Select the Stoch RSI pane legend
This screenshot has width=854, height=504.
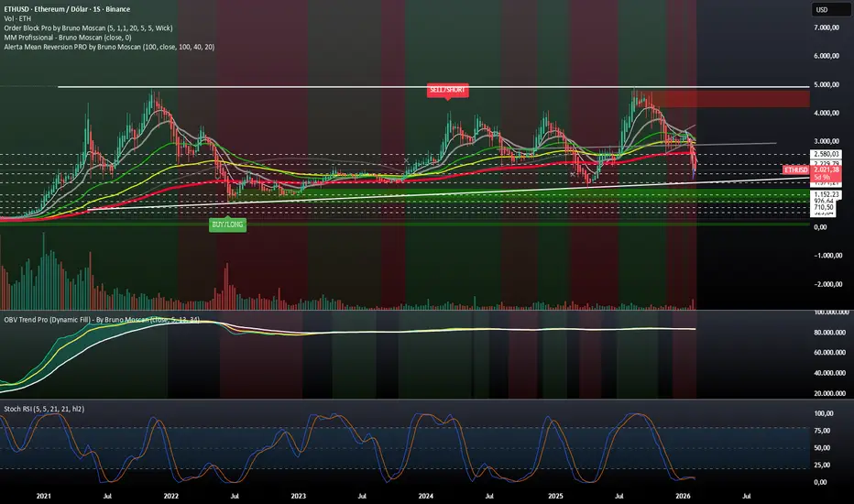44,409
